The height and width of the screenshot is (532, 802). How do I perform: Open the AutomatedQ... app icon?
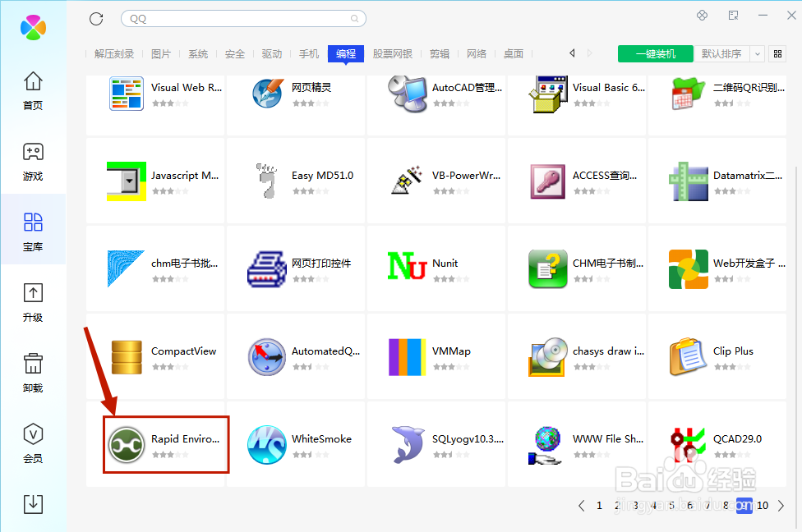267,357
